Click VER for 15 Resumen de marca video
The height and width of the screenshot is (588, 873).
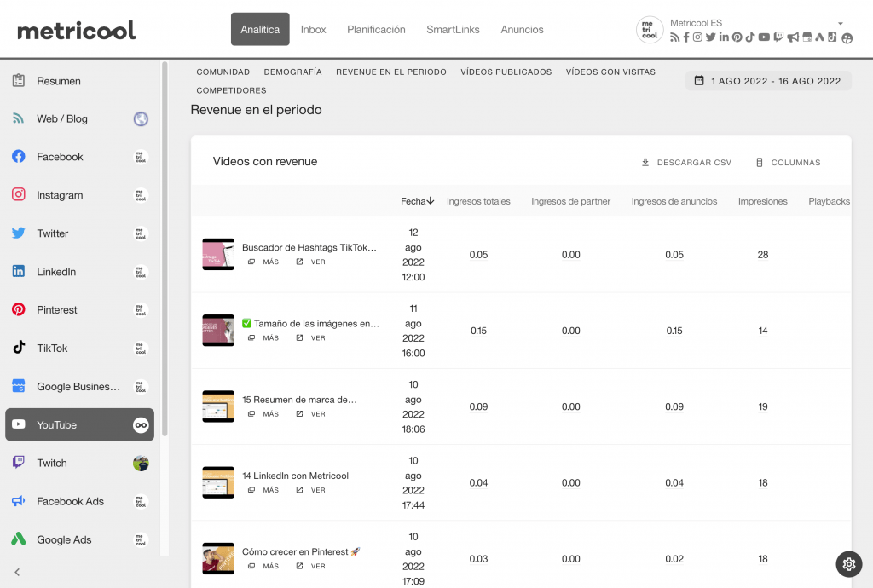[x=310, y=414]
